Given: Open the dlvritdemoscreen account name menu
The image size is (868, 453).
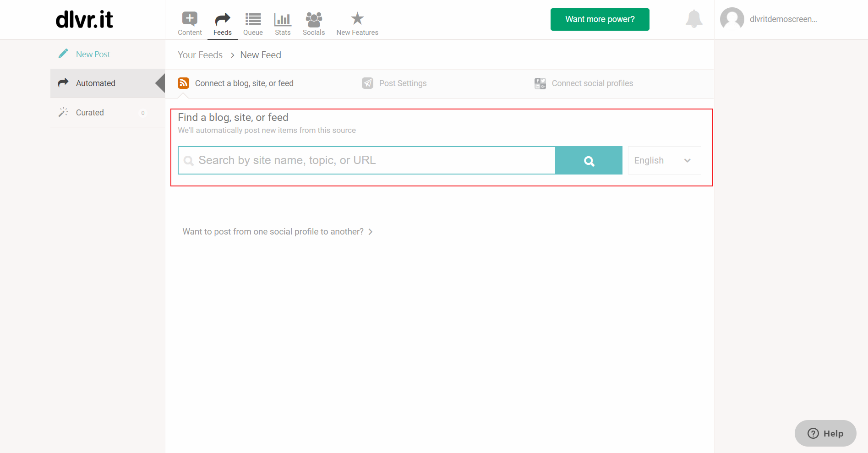Looking at the screenshot, I should pos(783,19).
